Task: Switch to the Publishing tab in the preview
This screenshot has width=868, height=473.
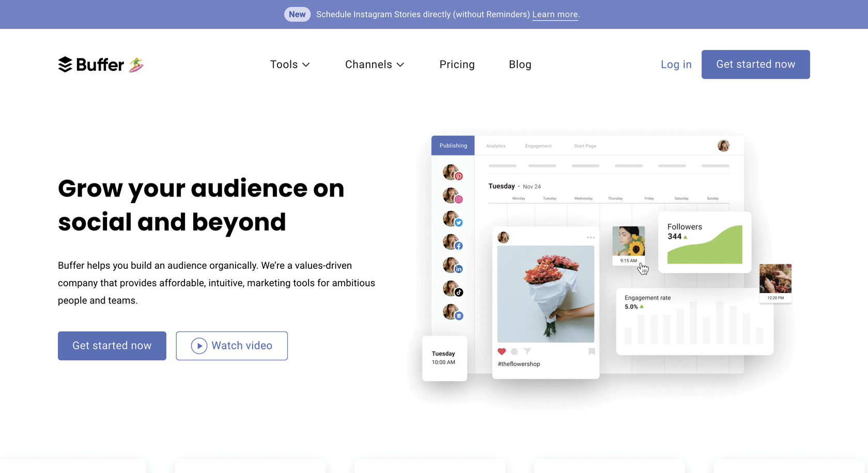Action: click(x=453, y=146)
